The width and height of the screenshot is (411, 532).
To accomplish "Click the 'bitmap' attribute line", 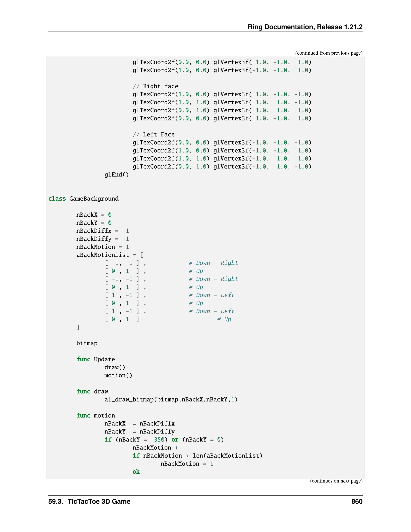I will [87, 343].
